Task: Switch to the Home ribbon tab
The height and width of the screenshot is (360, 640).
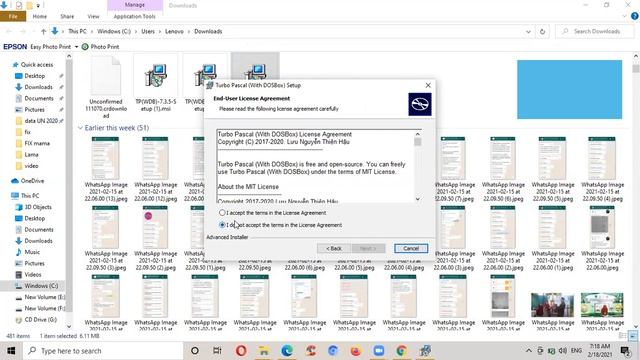Action: pos(40,16)
